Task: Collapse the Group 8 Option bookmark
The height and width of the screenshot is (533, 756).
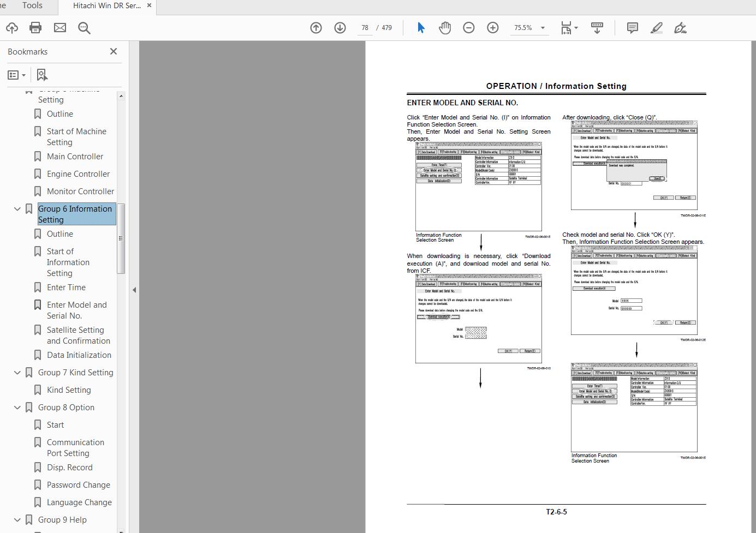Action: pos(17,407)
